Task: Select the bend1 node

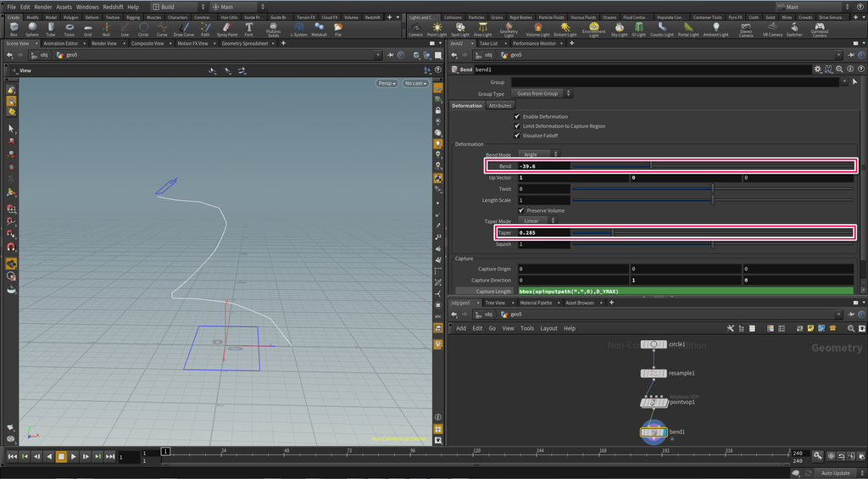Action: point(654,432)
